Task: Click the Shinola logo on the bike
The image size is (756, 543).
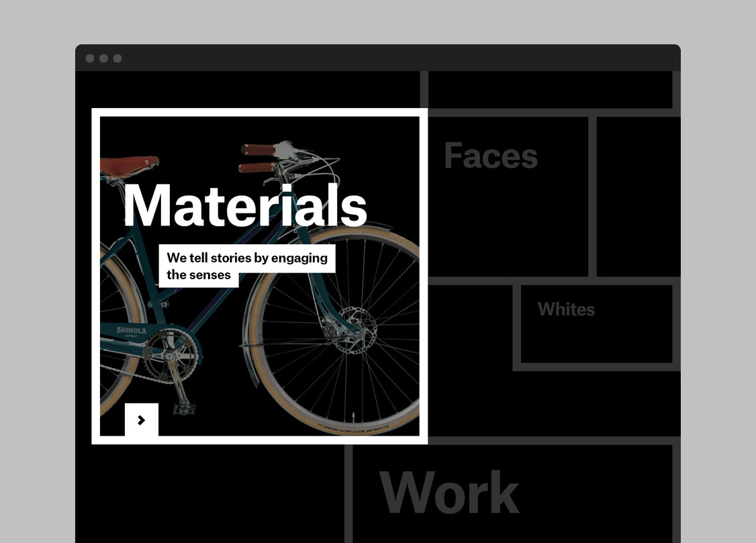Action: [x=132, y=330]
